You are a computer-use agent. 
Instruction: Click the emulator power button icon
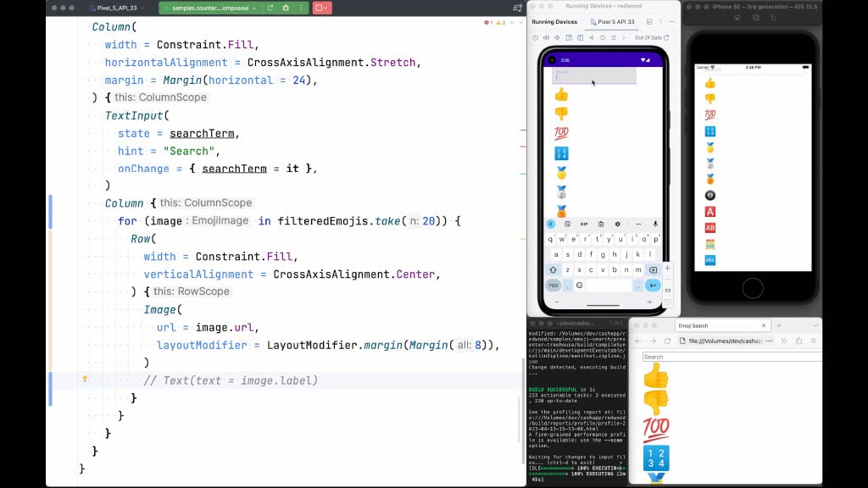coord(535,37)
